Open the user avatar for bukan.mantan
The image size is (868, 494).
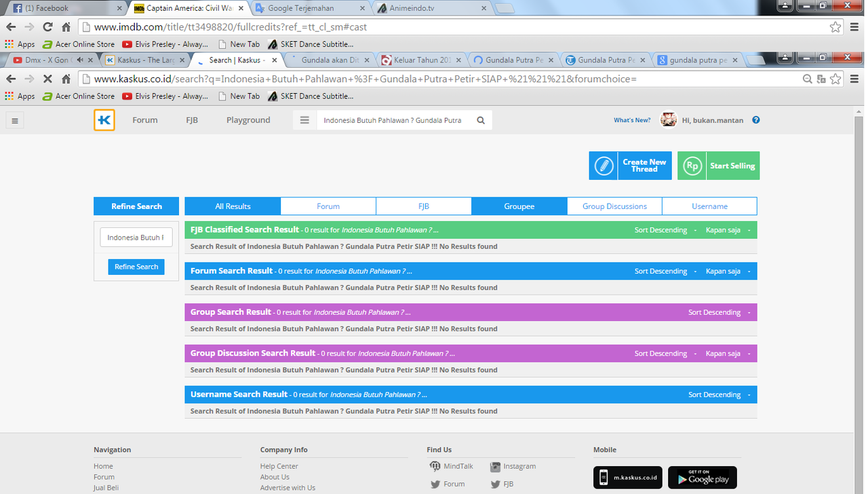[x=669, y=120]
